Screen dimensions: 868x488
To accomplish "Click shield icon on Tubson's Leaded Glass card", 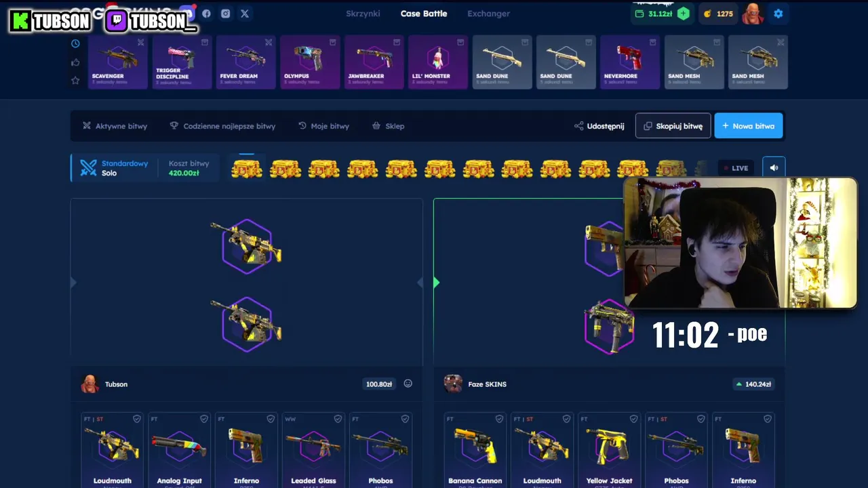I will click(338, 419).
